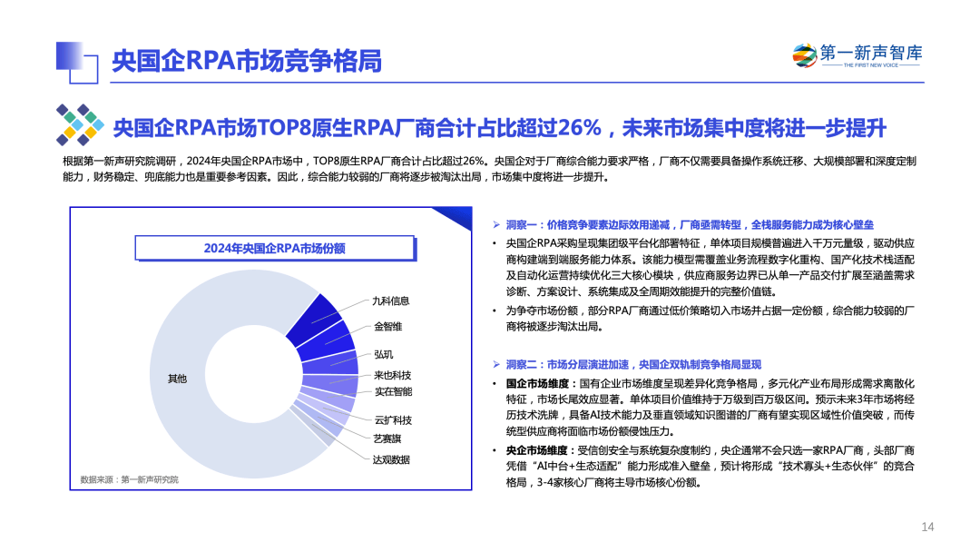Click the 第一新声智库 logo icon
This screenshot has width=980, height=552.
pos(804,54)
